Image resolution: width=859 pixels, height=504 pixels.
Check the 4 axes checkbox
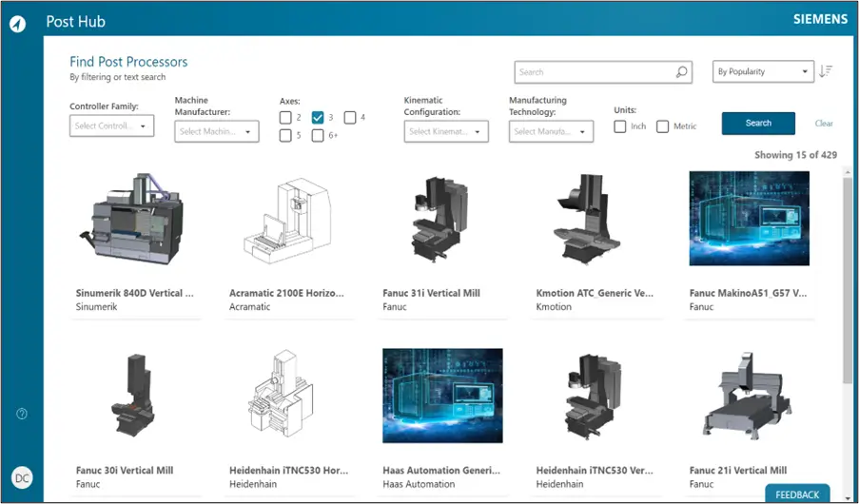[350, 117]
